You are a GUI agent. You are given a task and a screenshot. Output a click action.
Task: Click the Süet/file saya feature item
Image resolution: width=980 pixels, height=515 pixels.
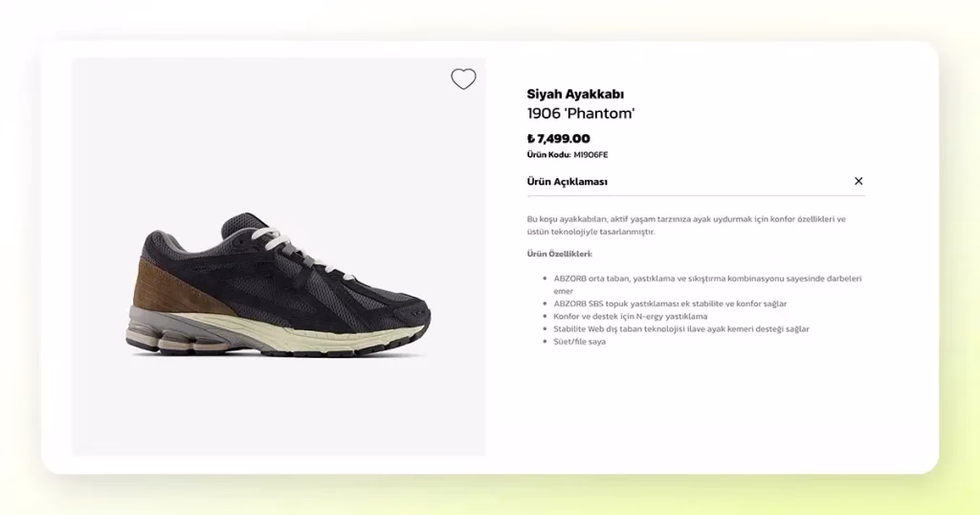[579, 341]
